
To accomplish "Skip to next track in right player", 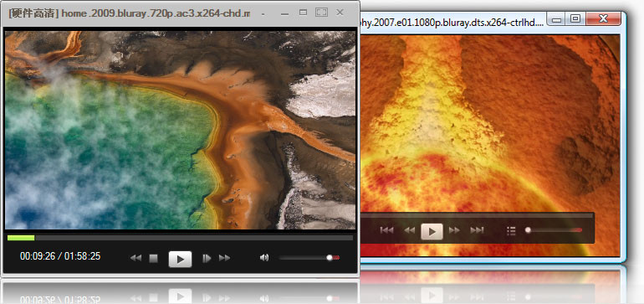I will point(477,230).
